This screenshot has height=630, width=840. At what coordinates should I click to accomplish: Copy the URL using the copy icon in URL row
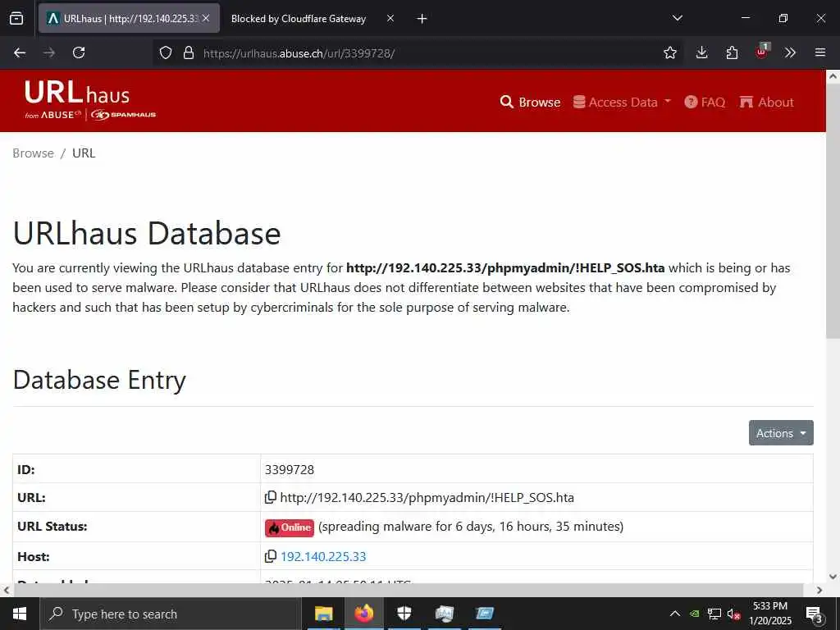click(271, 497)
